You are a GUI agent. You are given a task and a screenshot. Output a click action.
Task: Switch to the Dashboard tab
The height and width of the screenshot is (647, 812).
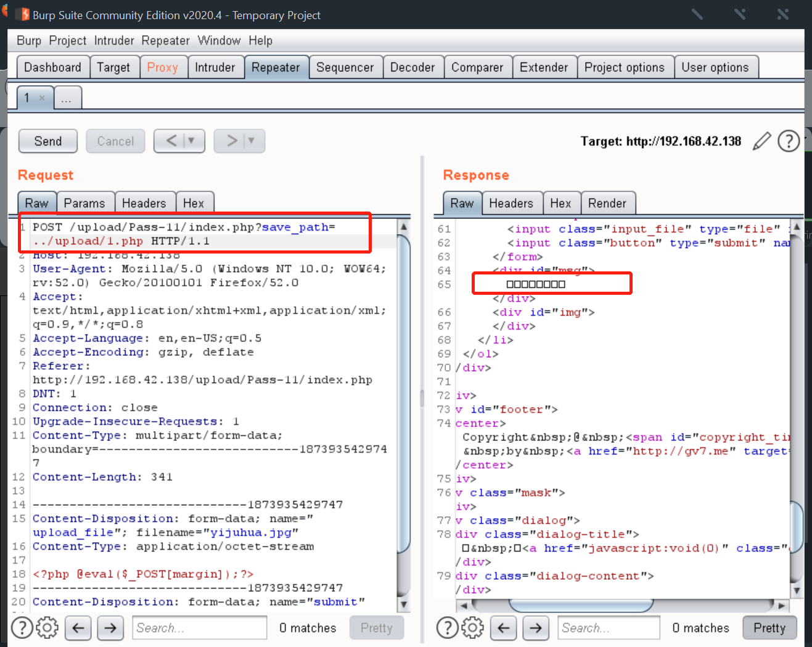[52, 67]
